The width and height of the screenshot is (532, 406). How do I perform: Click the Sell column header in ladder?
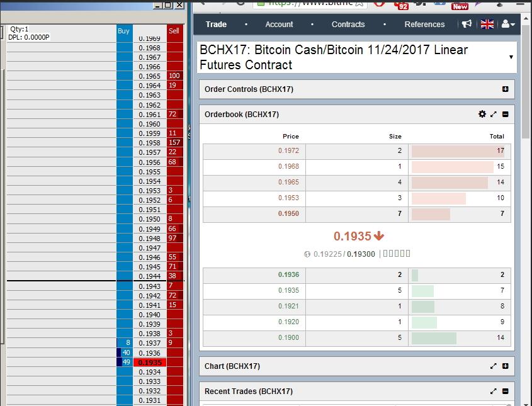174,31
